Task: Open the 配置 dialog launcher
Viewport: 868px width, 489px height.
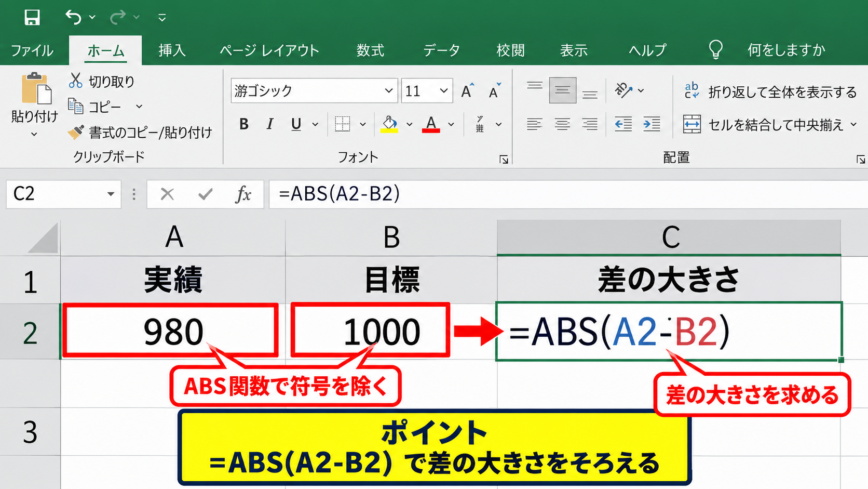Action: pyautogui.click(x=861, y=160)
